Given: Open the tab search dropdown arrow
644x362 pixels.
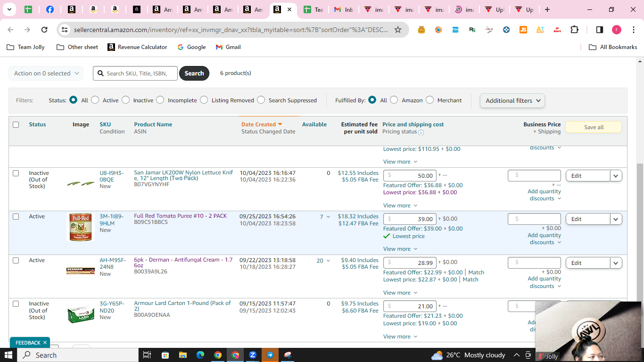Looking at the screenshot, I should coord(9,9).
